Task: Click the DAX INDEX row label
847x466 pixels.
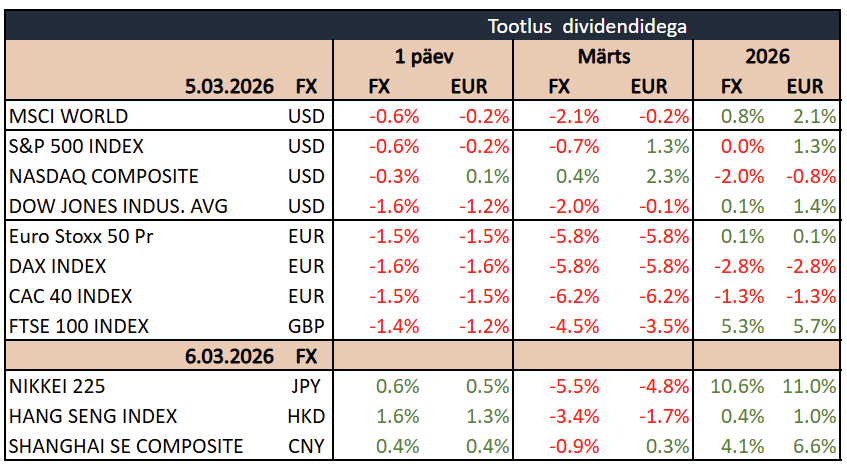Action: [x=57, y=267]
